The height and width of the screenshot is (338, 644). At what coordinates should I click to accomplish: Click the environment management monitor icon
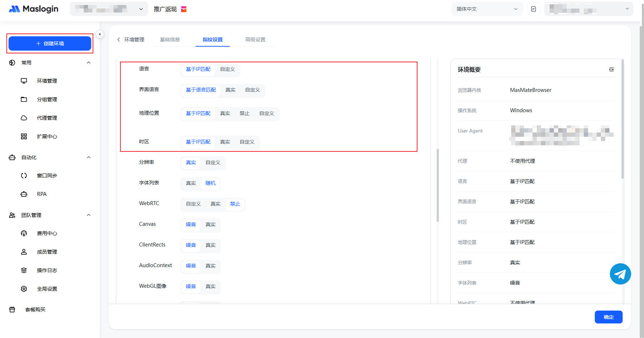[x=24, y=81]
